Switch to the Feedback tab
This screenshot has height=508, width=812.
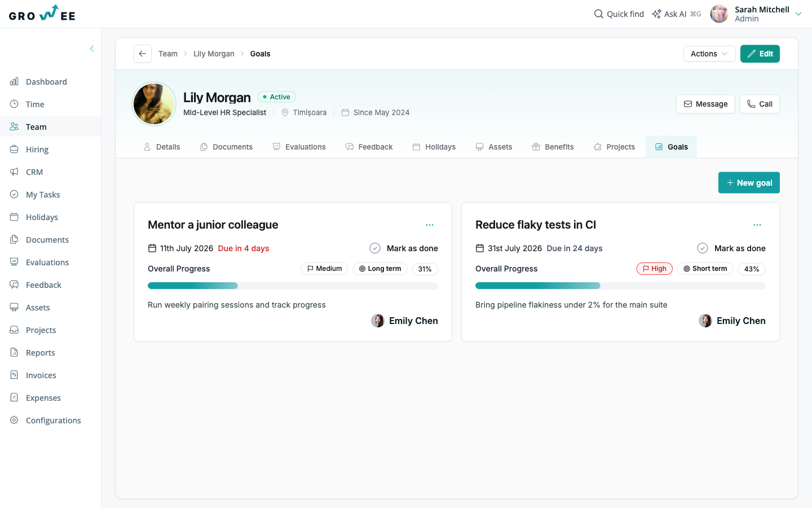(x=369, y=147)
